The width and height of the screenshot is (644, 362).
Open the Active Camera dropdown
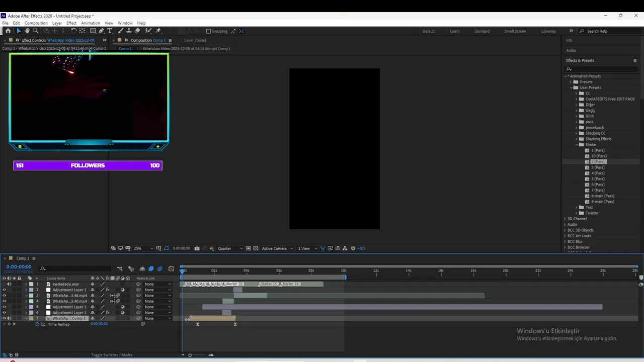[277, 248]
